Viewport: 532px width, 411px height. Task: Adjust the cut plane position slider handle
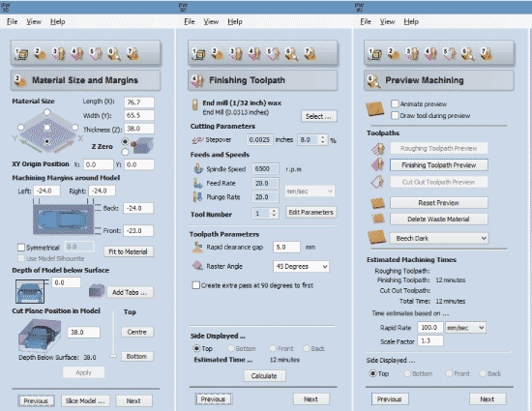(x=113, y=355)
